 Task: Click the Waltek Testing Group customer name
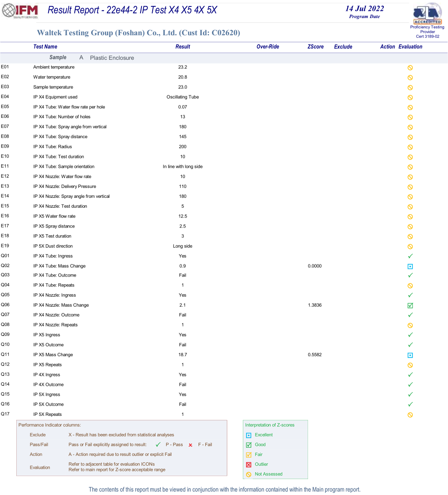138,33
